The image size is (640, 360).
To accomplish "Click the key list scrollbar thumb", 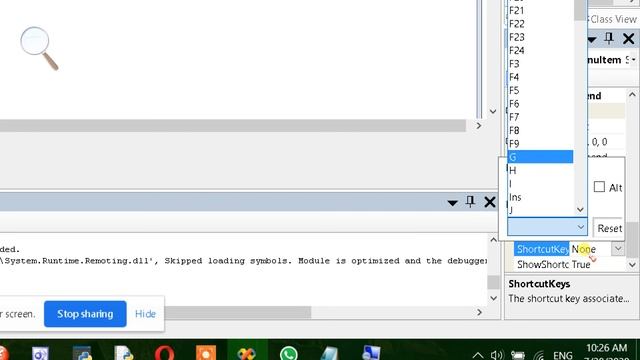I will point(580,10).
